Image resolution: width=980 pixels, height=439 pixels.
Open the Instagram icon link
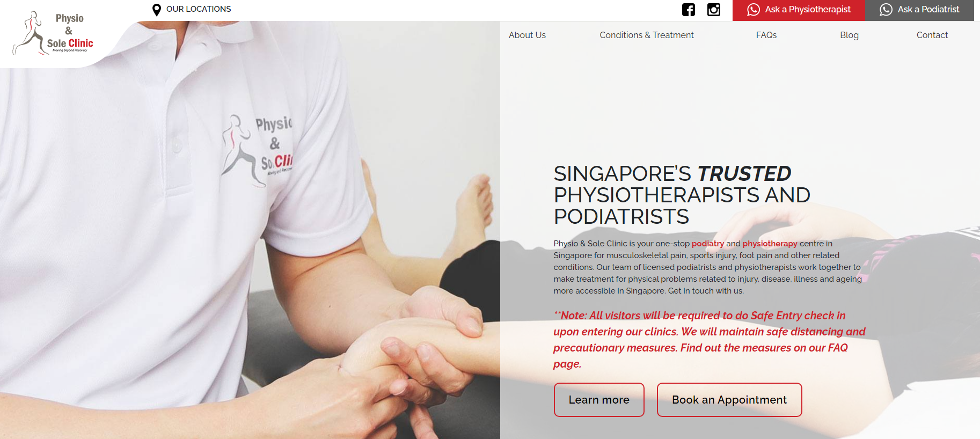(x=714, y=10)
